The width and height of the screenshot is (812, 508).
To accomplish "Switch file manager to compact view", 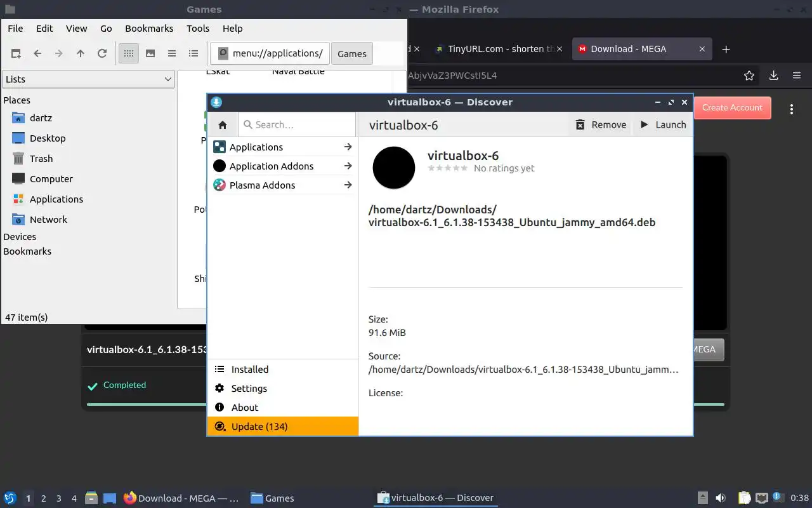I will 172,53.
